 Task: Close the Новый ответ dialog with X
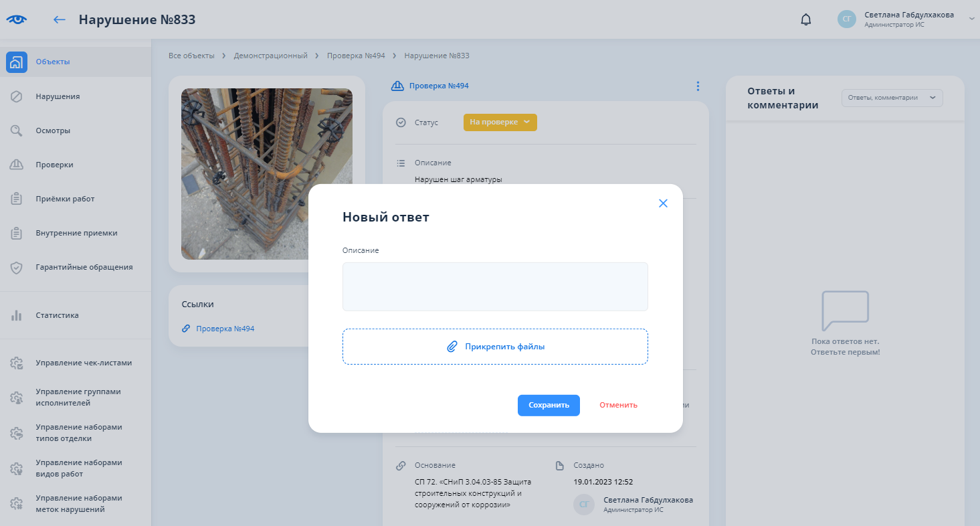pos(663,203)
